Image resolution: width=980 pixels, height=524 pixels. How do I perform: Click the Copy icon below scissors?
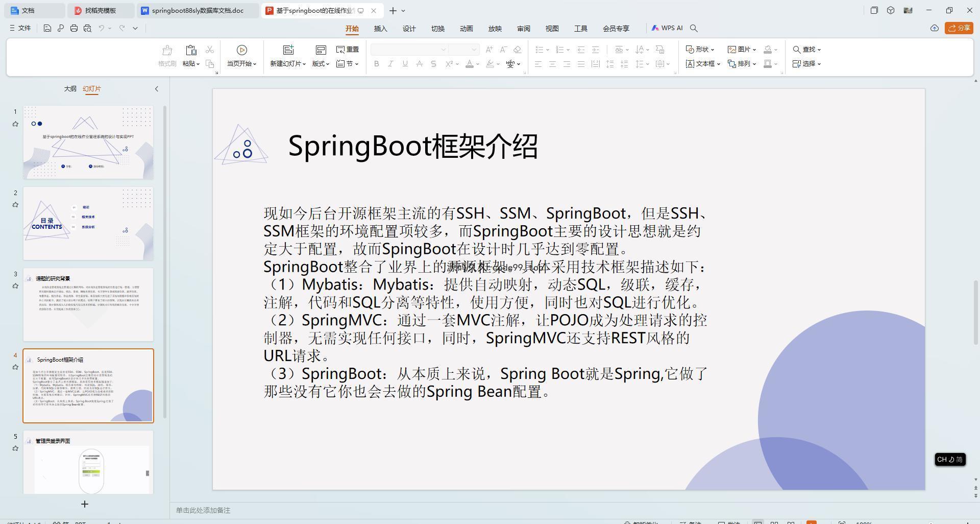pyautogui.click(x=210, y=64)
